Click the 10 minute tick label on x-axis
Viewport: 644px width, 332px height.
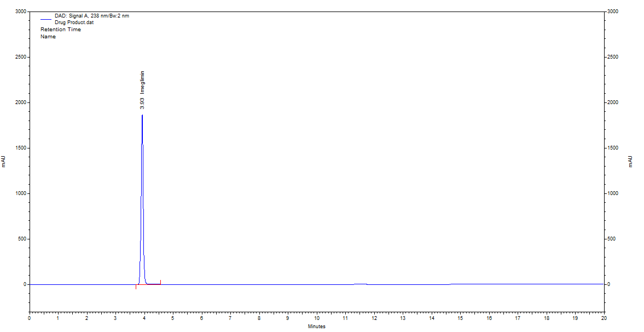(316, 318)
